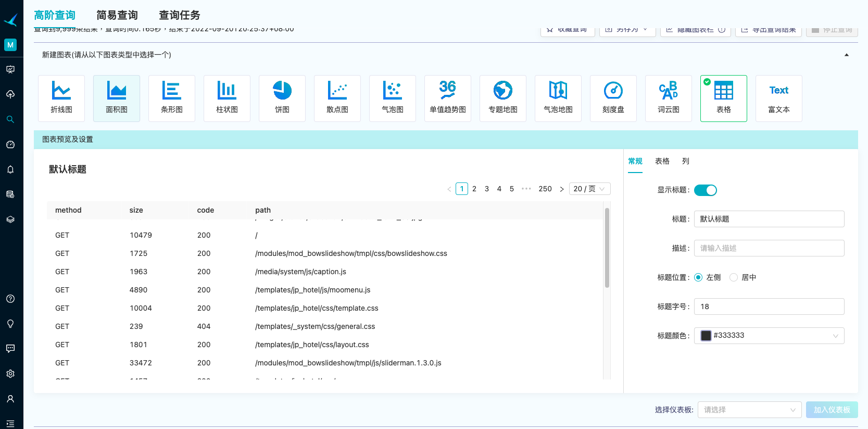Viewport: 868px width, 429px height.
Task: Choose the 柱状图 column chart type
Action: coord(227,99)
